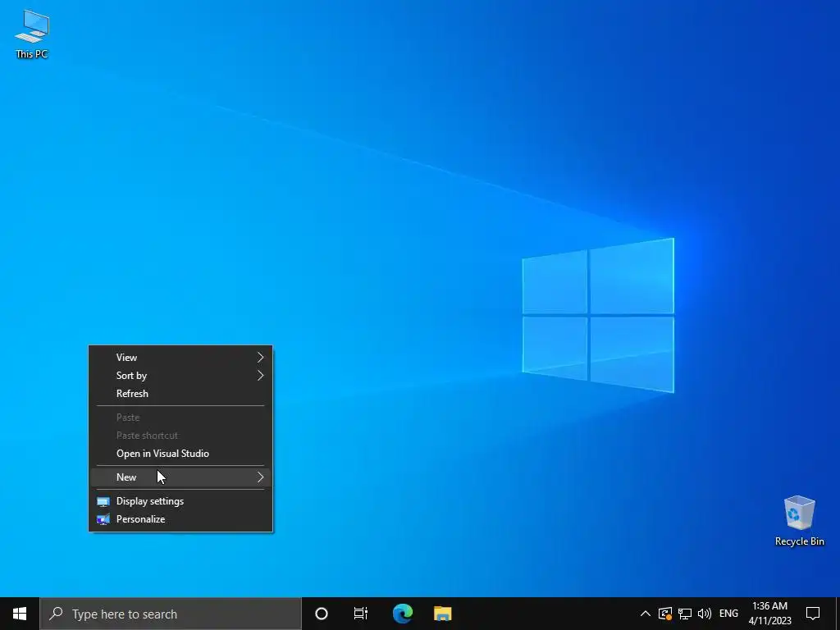The width and height of the screenshot is (840, 630).
Task: Click the ENG input language indicator
Action: pyautogui.click(x=728, y=614)
